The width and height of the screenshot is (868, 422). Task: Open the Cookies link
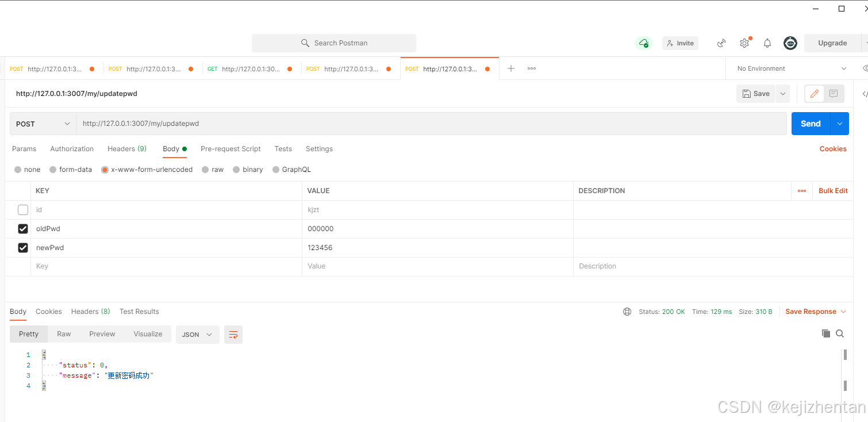(x=833, y=149)
